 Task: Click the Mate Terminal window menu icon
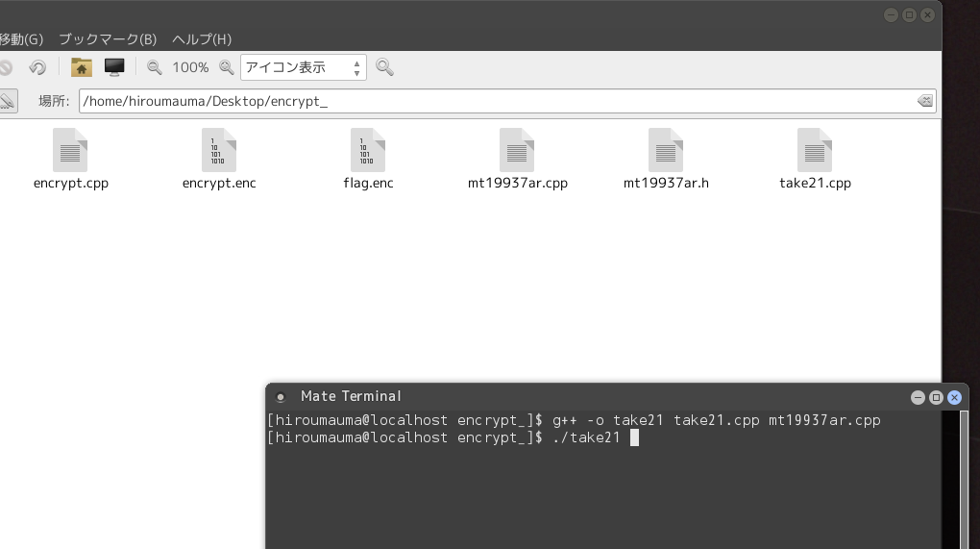(x=281, y=397)
